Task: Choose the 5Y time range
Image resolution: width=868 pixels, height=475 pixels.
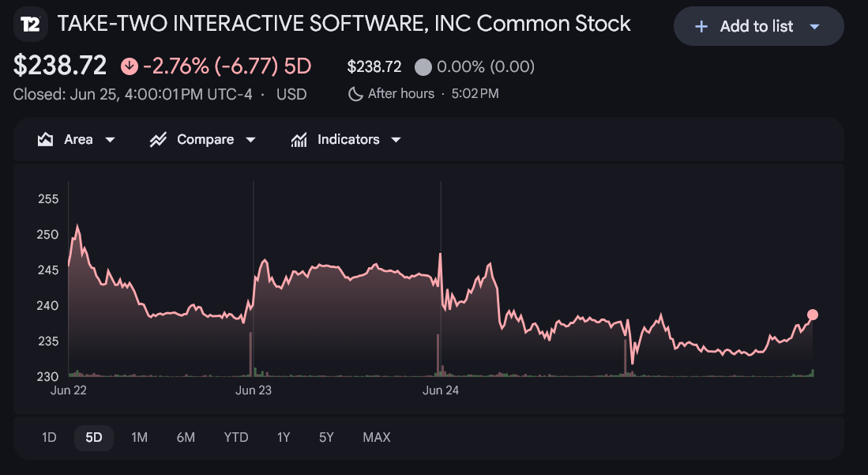Action: [x=327, y=437]
